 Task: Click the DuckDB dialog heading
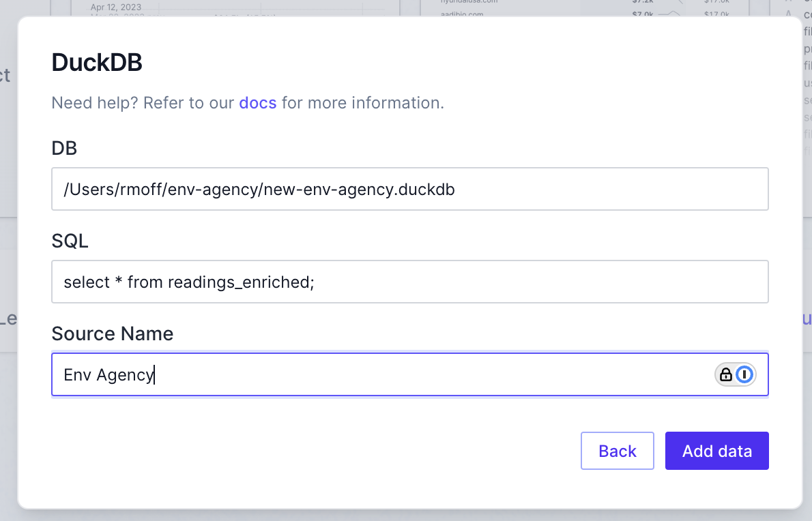[97, 63]
